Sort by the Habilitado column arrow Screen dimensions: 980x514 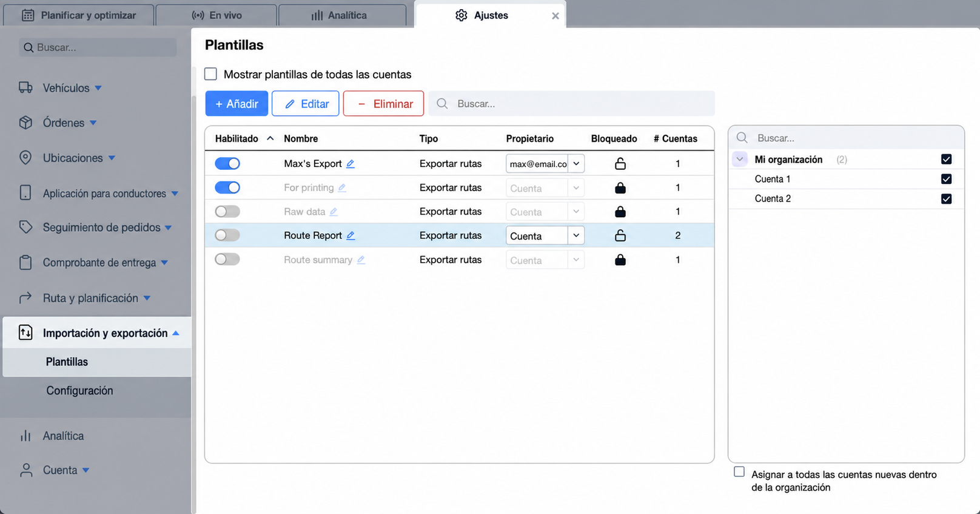tap(270, 138)
